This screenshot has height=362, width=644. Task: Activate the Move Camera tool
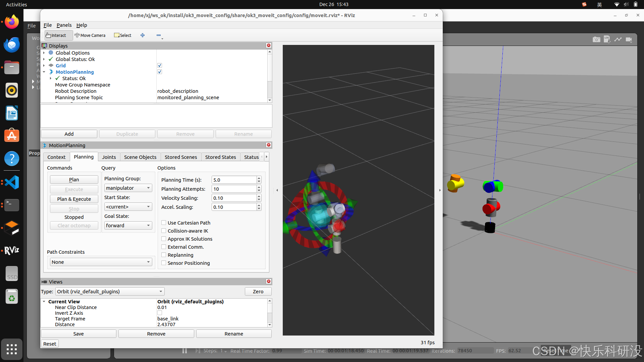pos(90,35)
